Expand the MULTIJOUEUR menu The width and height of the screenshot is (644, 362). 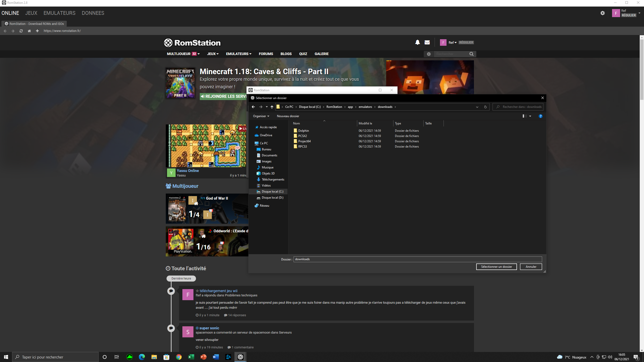pyautogui.click(x=183, y=54)
